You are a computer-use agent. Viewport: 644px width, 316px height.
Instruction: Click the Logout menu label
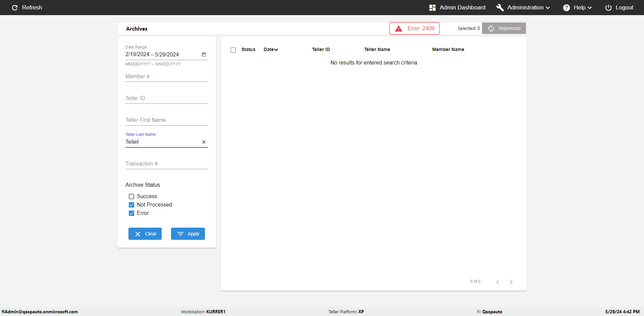point(624,7)
